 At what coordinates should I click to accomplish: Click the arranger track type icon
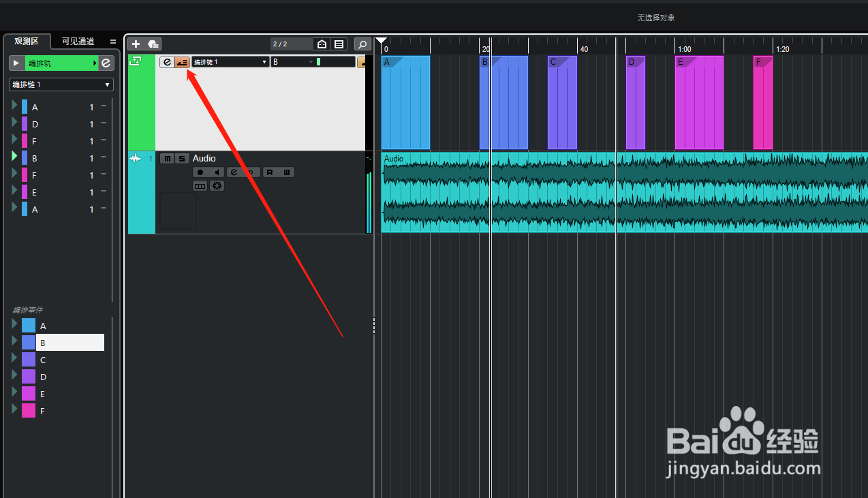(x=135, y=61)
